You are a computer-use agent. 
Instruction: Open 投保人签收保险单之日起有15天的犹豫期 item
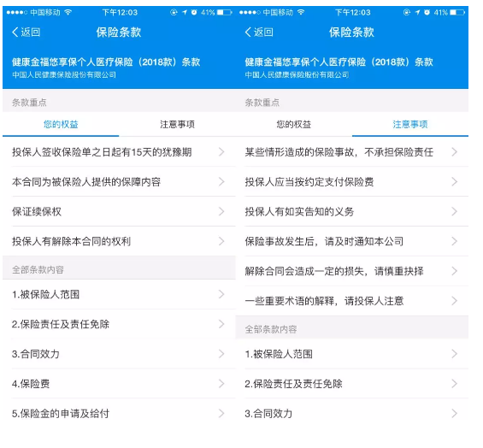[x=119, y=152]
